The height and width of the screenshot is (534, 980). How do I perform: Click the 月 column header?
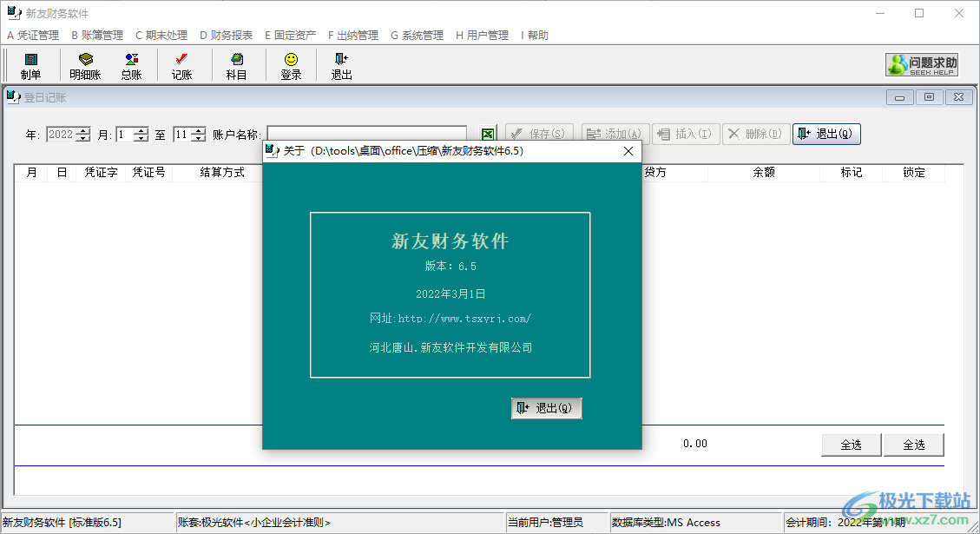(32, 173)
